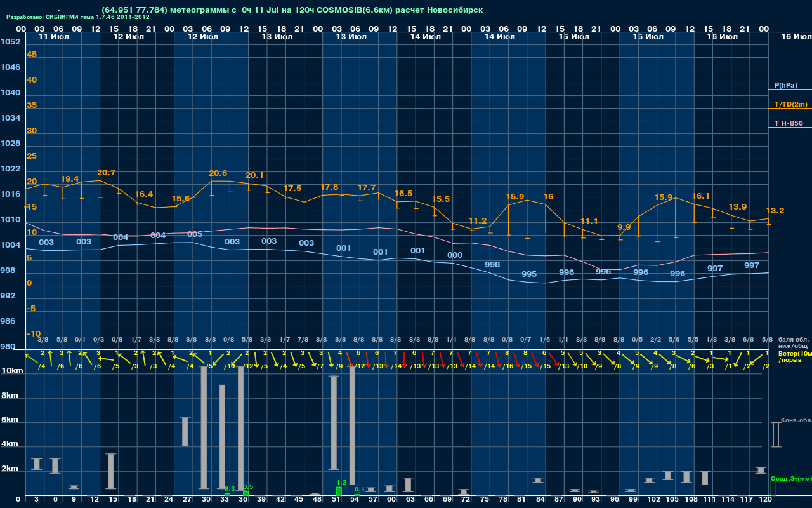This screenshot has width=812, height=508.
Task: Click the 1034 pressure axis label
Action: pyautogui.click(x=10, y=118)
